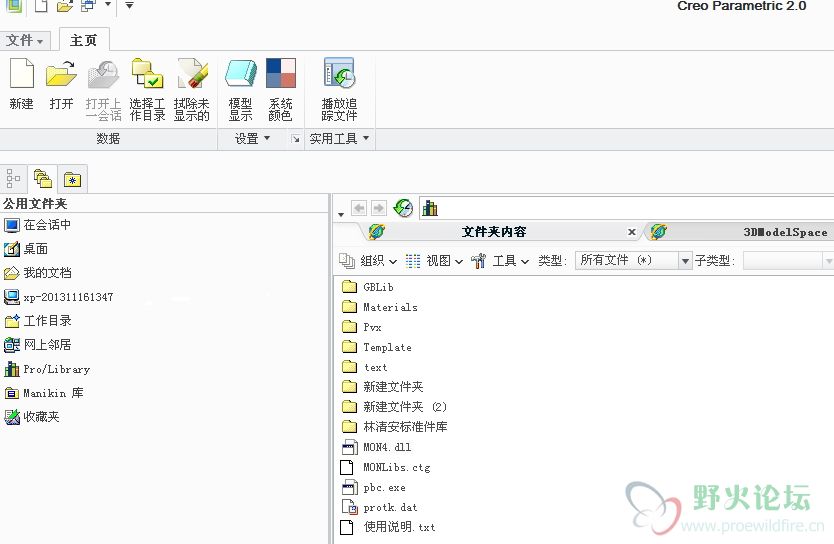The height and width of the screenshot is (544, 834).
Task: Open the 类型 所有文件 (*) combo box
Action: coord(633,261)
